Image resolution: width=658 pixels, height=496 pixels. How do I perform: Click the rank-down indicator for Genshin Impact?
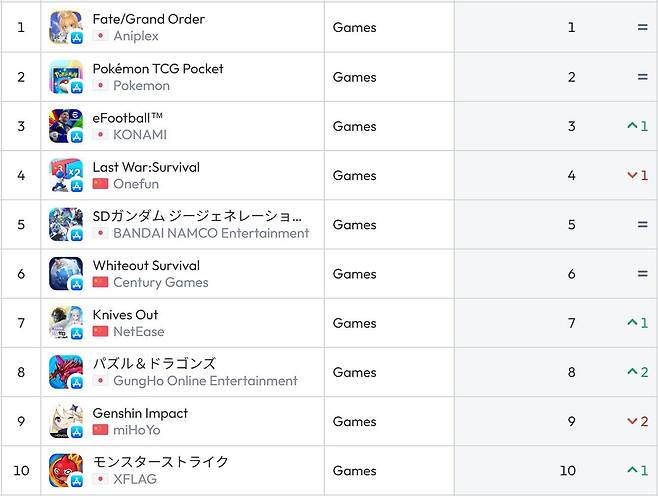click(637, 421)
